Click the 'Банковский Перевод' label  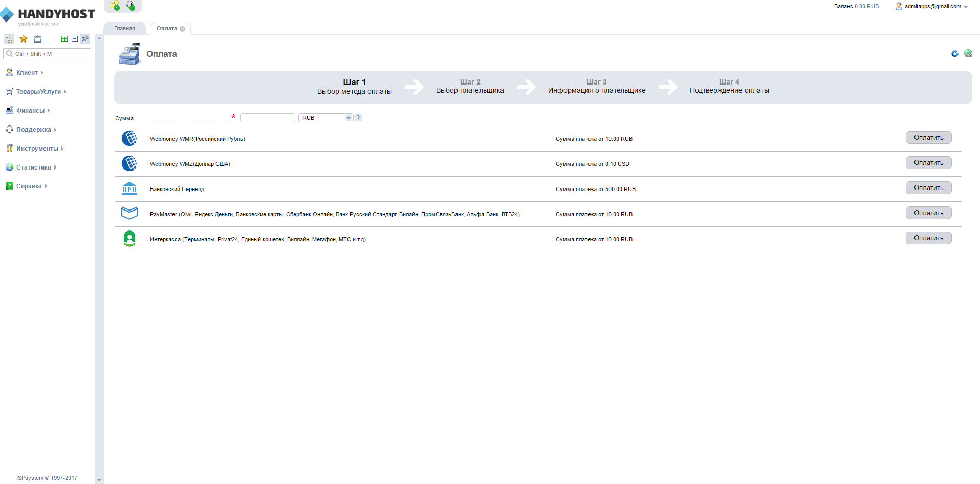[177, 189]
